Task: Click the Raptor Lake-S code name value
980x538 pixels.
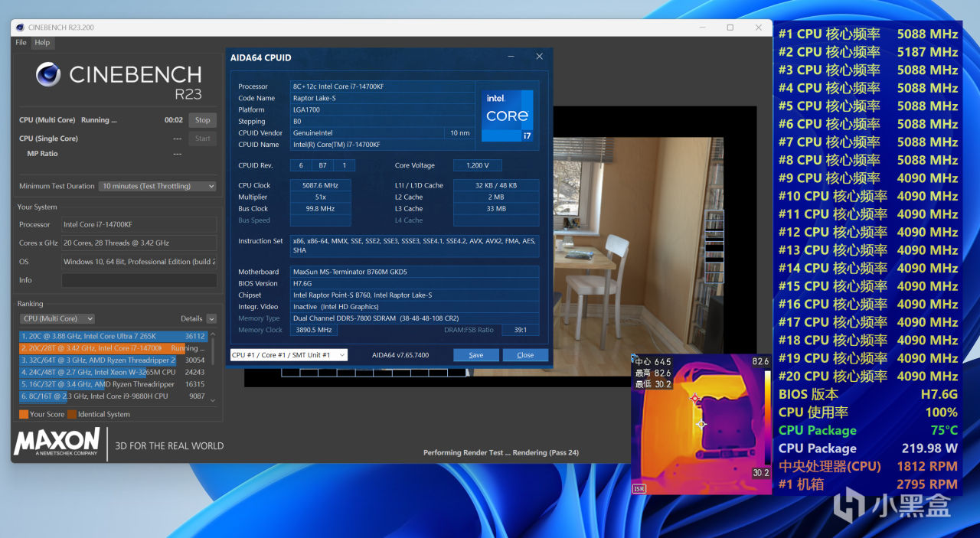Action: pos(382,98)
